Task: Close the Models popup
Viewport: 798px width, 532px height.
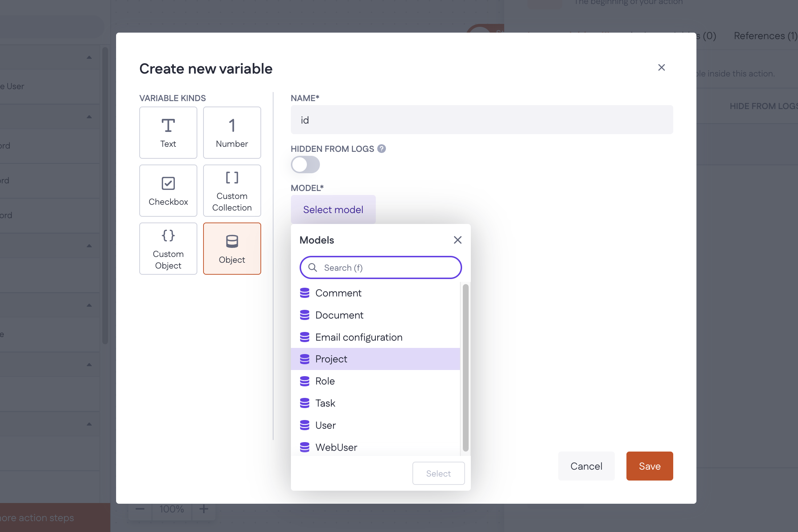Action: 457,240
